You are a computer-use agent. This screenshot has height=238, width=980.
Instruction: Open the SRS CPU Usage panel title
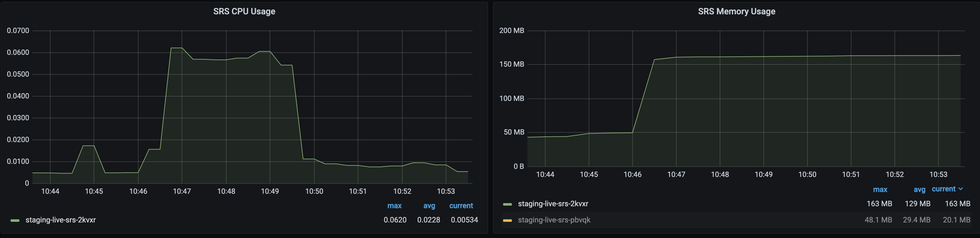[244, 12]
